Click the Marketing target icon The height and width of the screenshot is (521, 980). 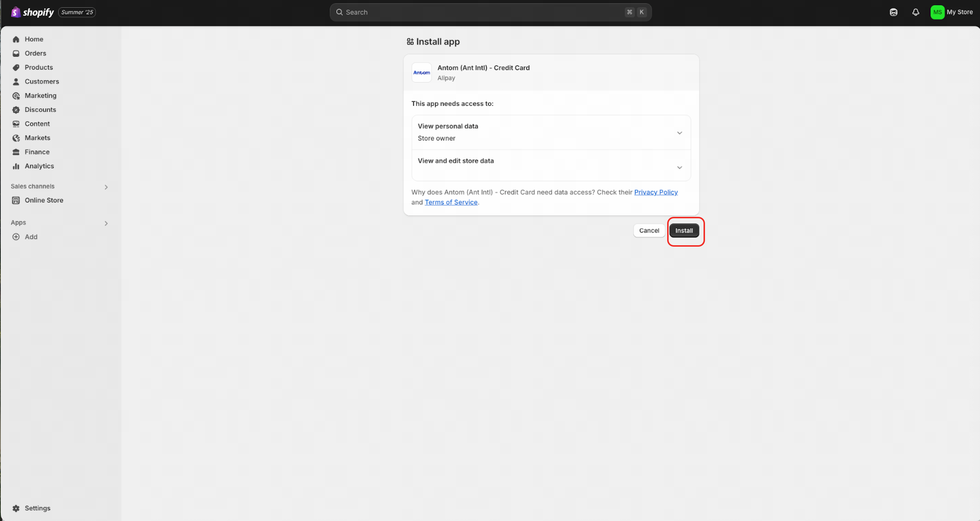(16, 96)
